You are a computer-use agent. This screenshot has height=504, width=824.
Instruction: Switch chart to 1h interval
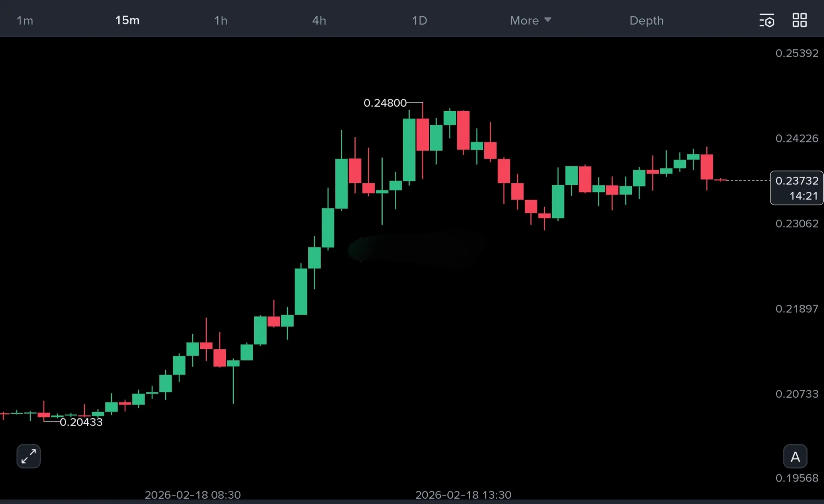[221, 21]
